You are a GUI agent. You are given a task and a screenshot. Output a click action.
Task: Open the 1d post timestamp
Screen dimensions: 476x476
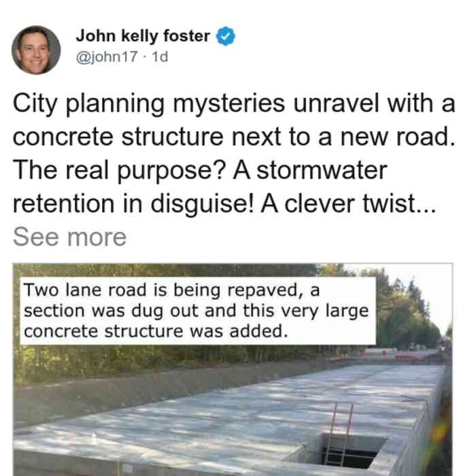(160, 56)
